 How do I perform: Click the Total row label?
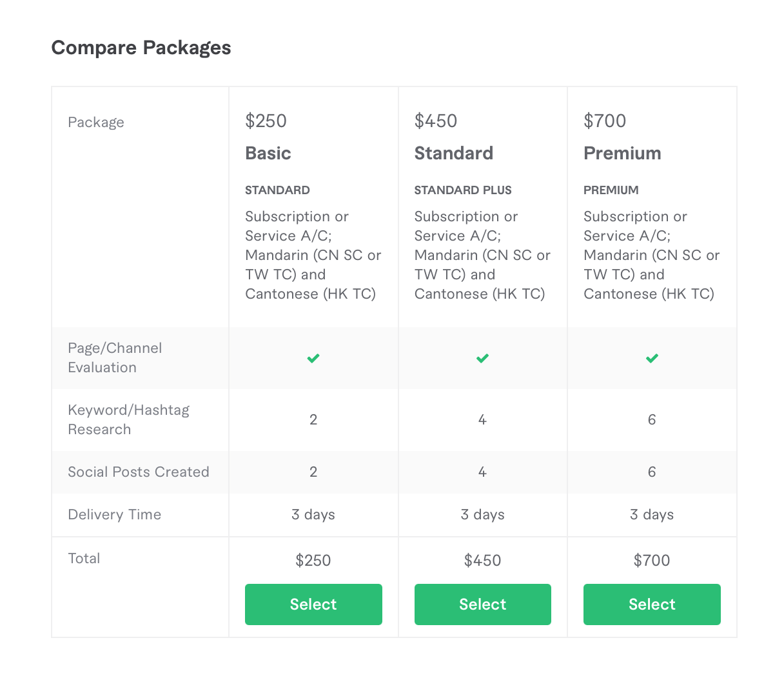pos(84,559)
